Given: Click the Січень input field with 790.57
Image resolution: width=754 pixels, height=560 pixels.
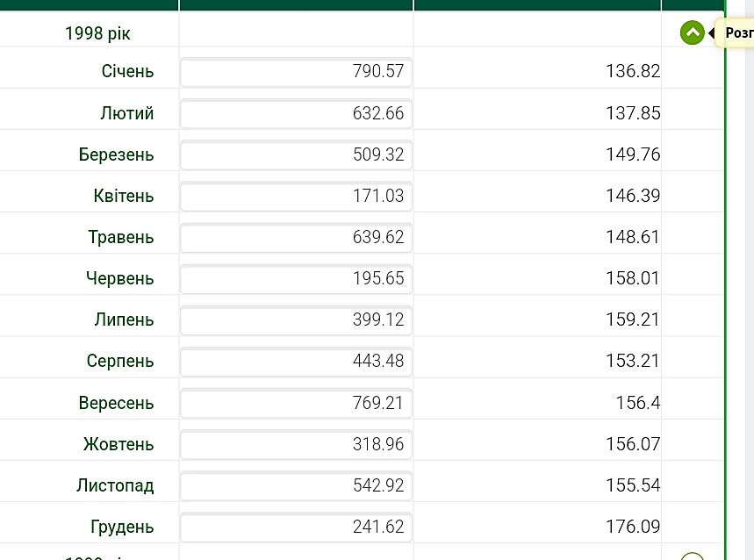Looking at the screenshot, I should click(x=296, y=72).
